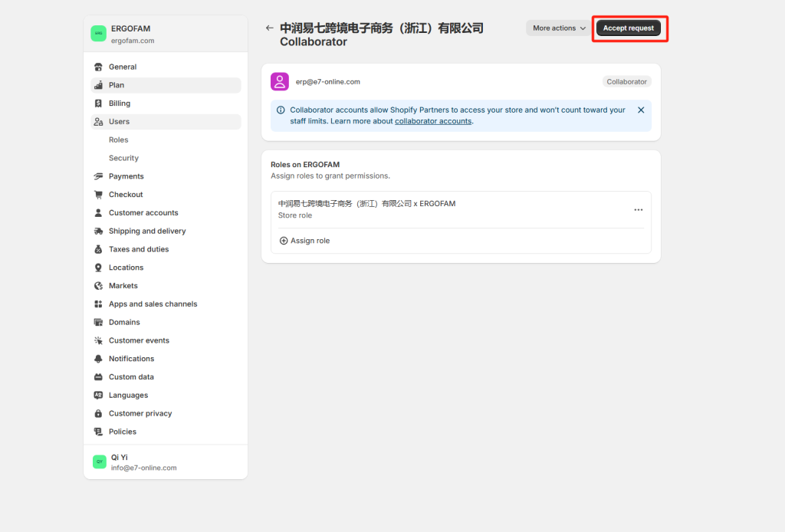Open the three-dot menu for Store role
This screenshot has height=532, width=785.
coord(638,209)
